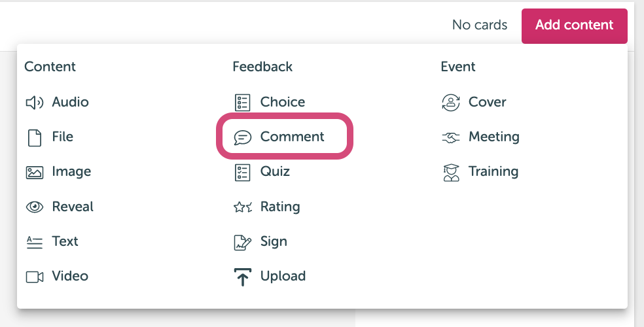This screenshot has width=644, height=327.
Task: Click the Comment speech bubble icon
Action: point(242,137)
